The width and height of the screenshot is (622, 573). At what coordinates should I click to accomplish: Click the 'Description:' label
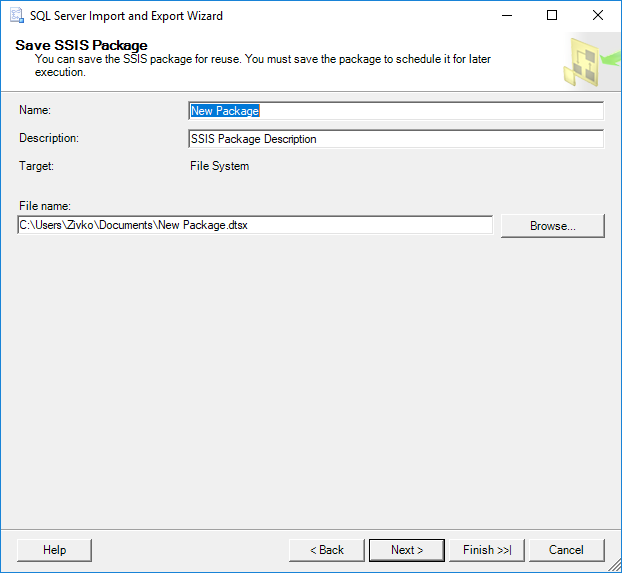(x=49, y=138)
